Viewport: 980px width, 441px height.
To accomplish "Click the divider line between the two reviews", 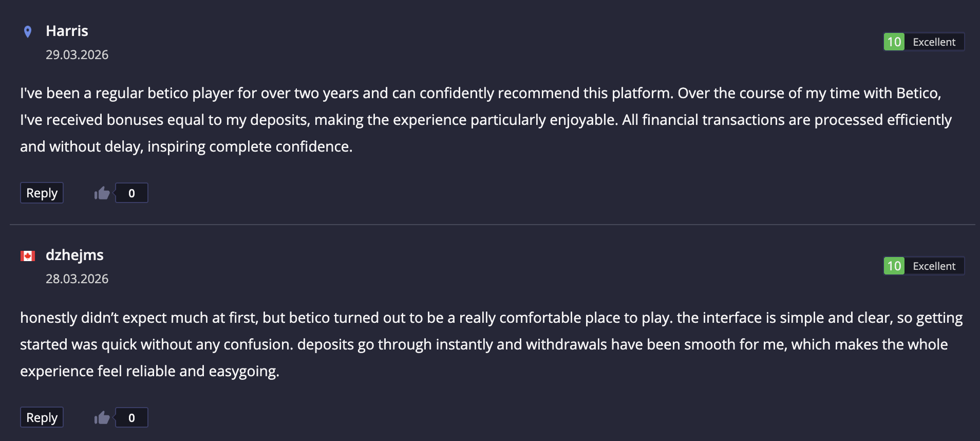I will [x=492, y=225].
